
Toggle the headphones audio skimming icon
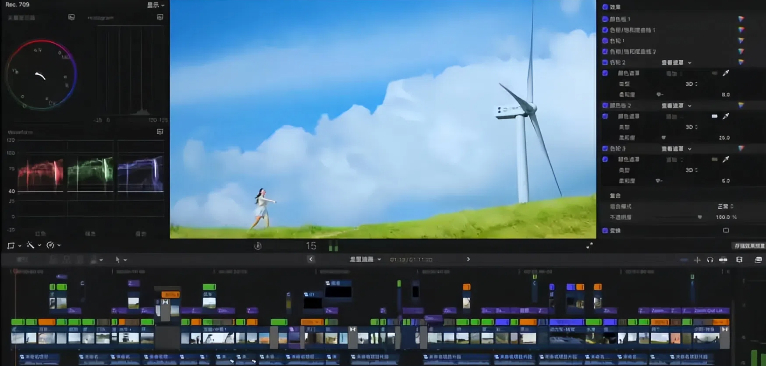710,259
